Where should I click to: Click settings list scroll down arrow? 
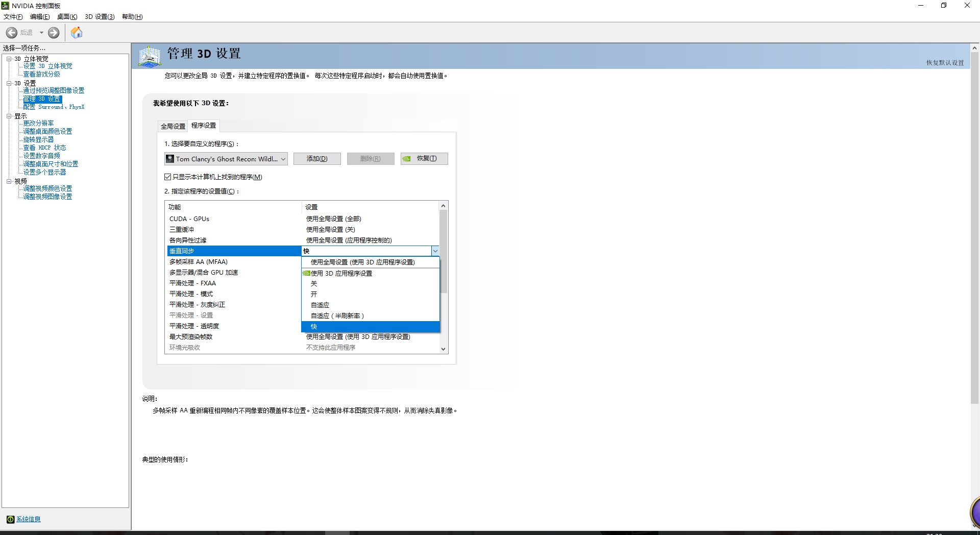pyautogui.click(x=443, y=349)
